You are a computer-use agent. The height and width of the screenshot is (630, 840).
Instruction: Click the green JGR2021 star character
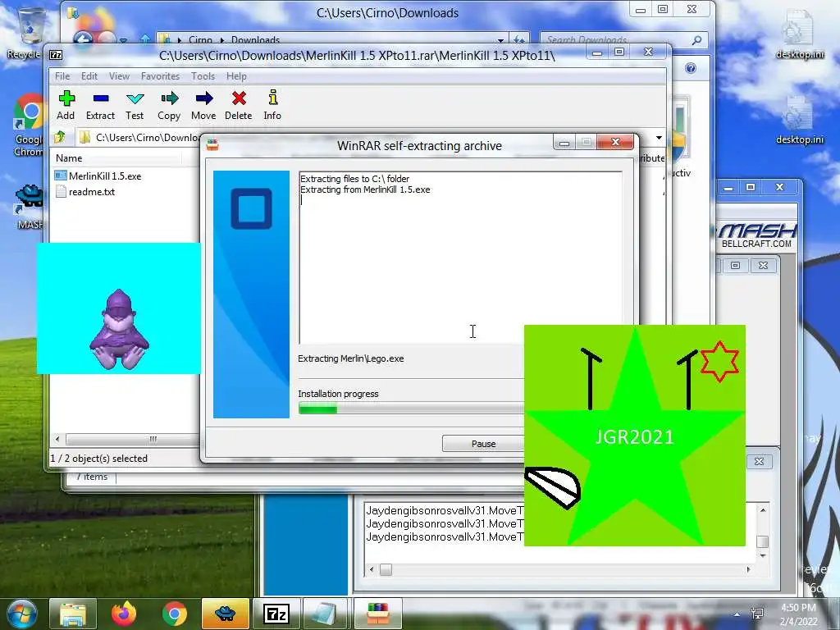tap(634, 435)
